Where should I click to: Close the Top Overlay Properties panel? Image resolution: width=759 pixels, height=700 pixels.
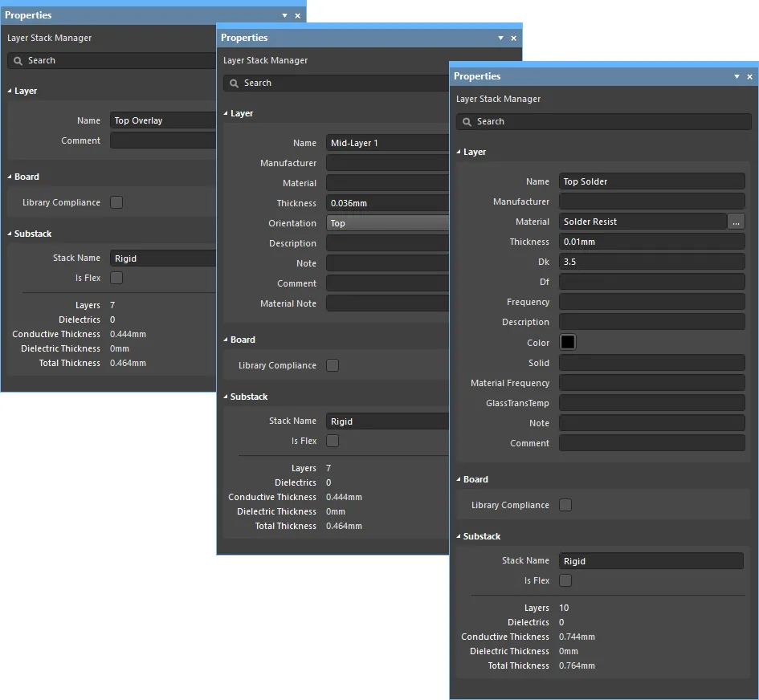point(298,16)
